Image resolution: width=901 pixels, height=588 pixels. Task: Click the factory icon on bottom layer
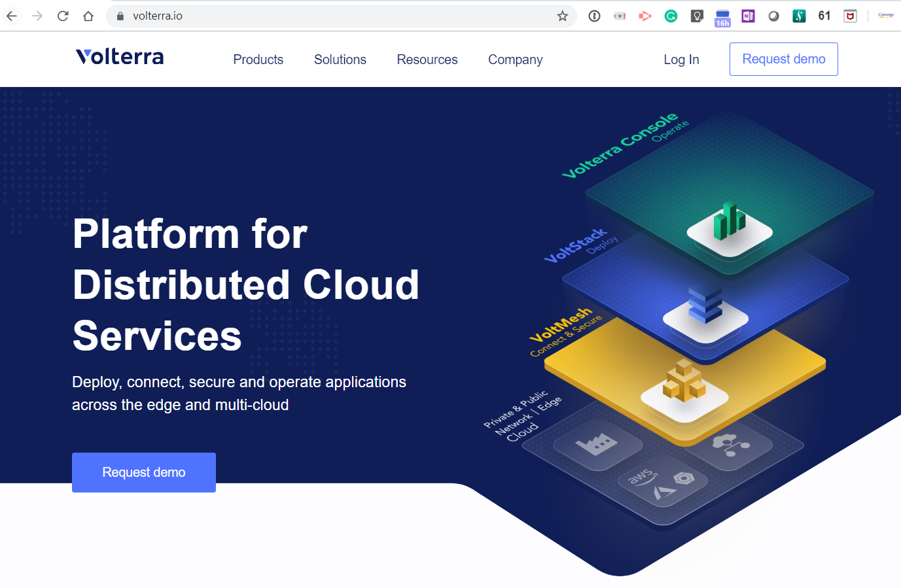click(597, 444)
